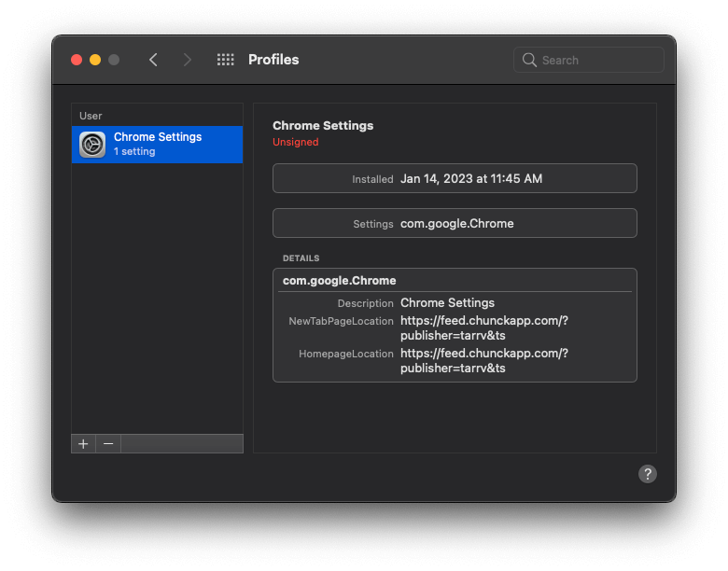The height and width of the screenshot is (571, 728).
Task: Click the NewTabPageLocation label
Action: coord(341,321)
